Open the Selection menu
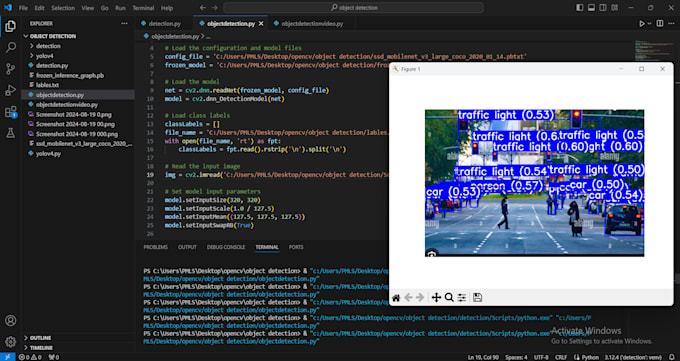Image resolution: width=680 pixels, height=361 pixels. [63, 8]
